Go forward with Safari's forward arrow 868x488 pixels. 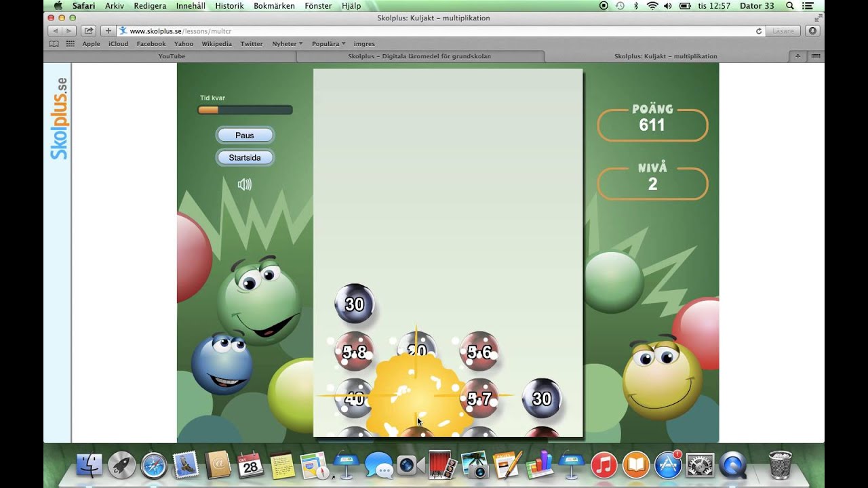point(68,31)
